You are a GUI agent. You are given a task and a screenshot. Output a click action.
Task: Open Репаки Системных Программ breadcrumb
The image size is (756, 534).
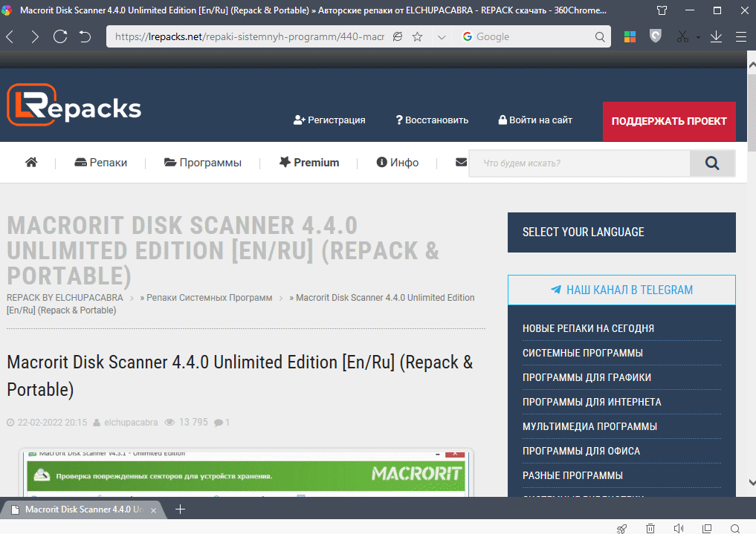click(209, 298)
